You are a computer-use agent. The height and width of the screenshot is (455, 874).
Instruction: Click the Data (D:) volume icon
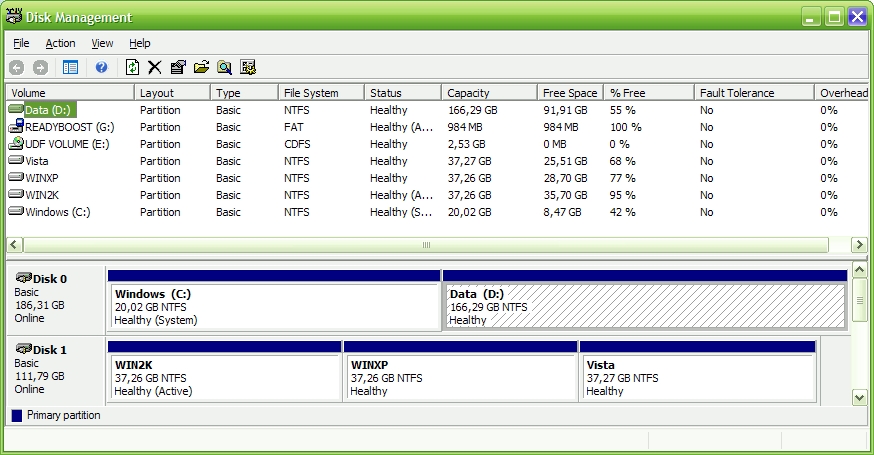(16, 109)
